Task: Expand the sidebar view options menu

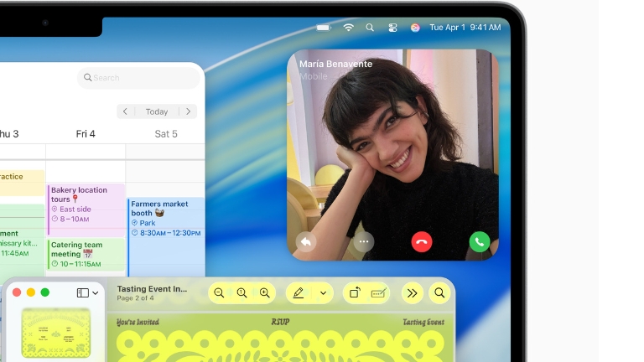Action: (88, 292)
